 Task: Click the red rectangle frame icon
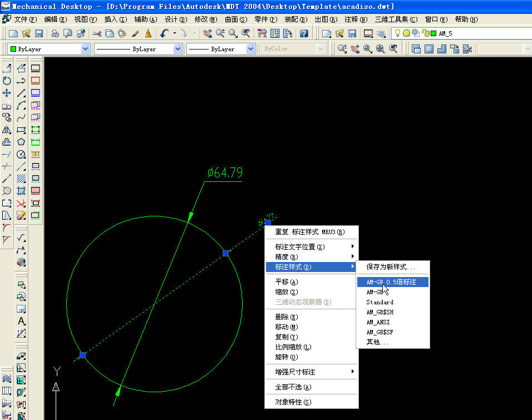pos(35,81)
